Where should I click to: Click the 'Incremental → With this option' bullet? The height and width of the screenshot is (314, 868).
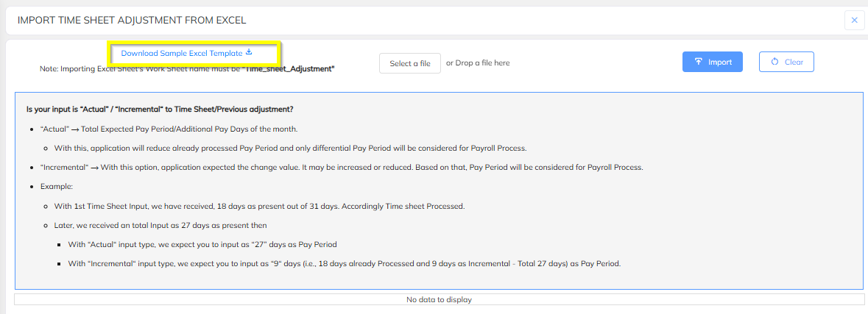tap(342, 168)
